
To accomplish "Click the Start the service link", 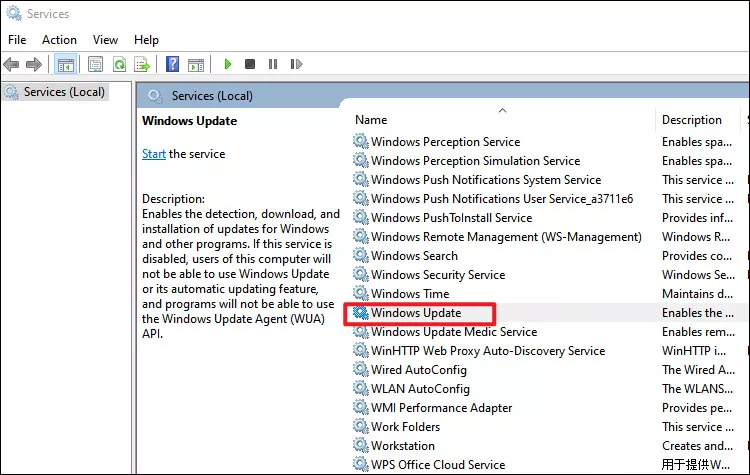I will (x=154, y=154).
